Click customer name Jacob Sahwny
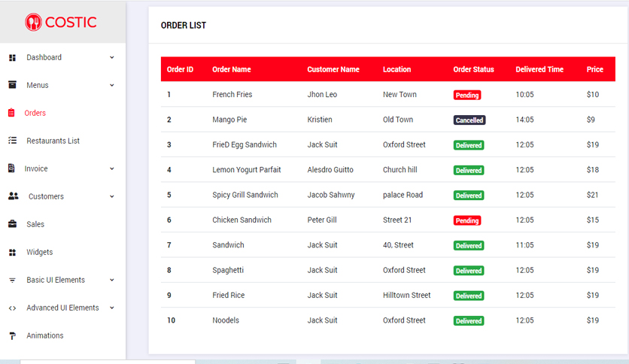Viewport: 629px width, 364px height. point(331,195)
